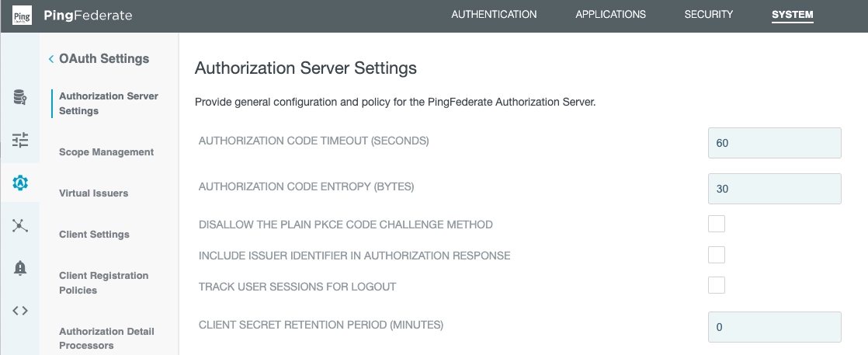Click the network nodes cluster icon

[20, 225]
